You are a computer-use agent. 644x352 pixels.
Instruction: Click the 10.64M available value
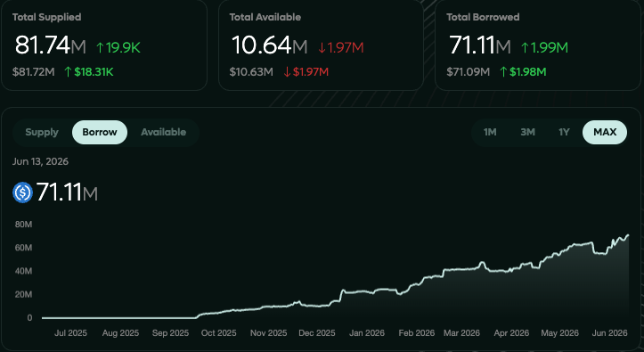269,45
